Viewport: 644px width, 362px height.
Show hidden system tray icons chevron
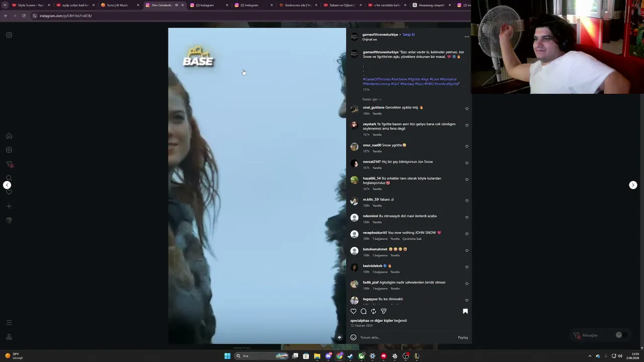pos(590,356)
